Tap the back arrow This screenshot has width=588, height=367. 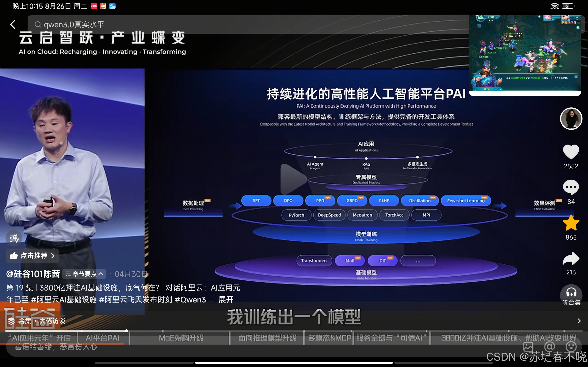(x=13, y=24)
